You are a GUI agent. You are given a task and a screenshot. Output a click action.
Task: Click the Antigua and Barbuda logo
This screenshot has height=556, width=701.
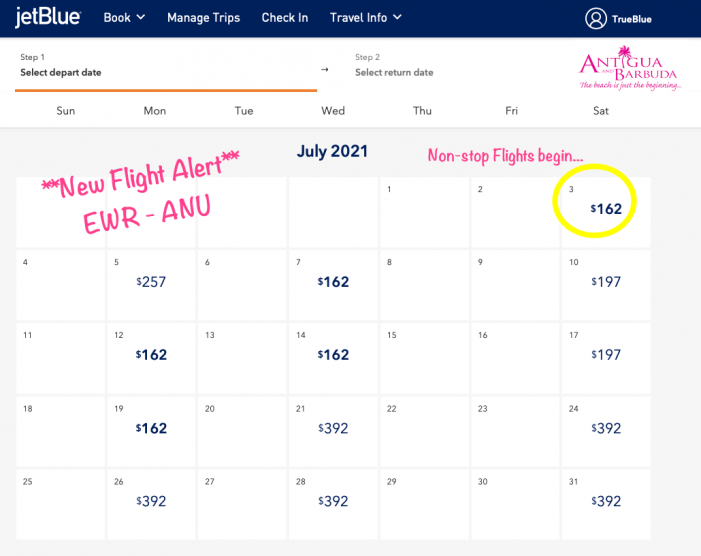(x=628, y=68)
